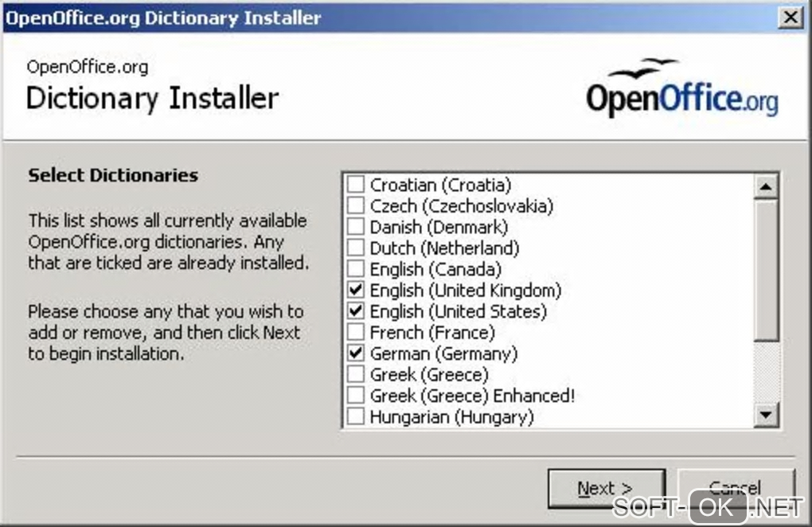
Task: Click the window title bar text
Action: pyautogui.click(x=163, y=18)
